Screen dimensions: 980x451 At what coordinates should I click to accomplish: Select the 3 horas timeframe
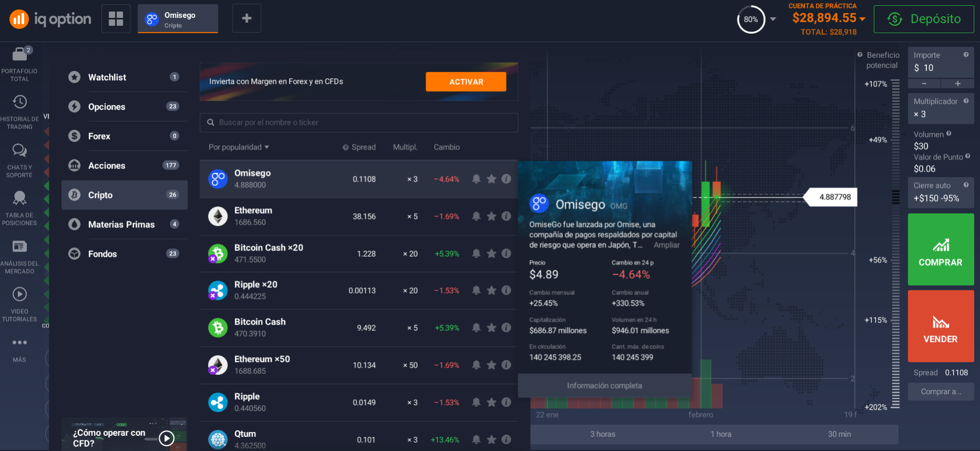602,434
